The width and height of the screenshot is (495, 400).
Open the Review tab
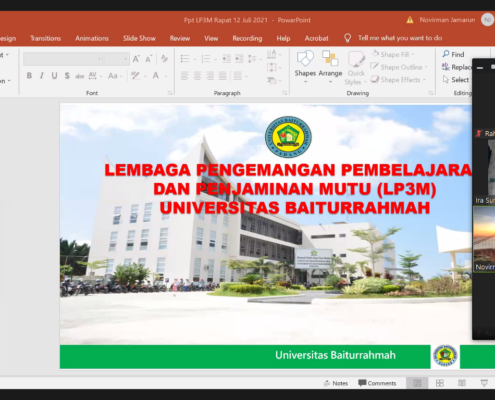(x=180, y=38)
